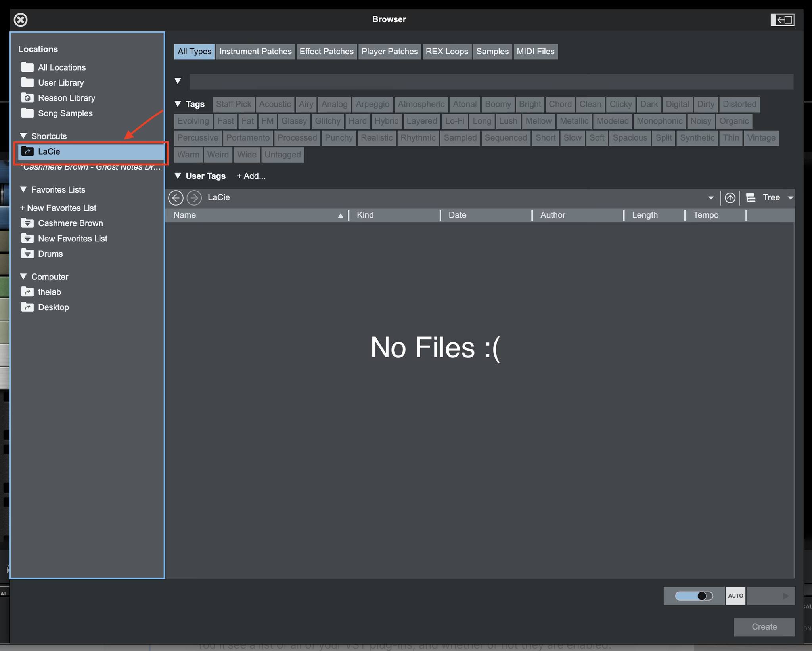Viewport: 812px width, 651px height.
Task: Toggle the Lo-Fi tag filter
Action: pyautogui.click(x=455, y=121)
